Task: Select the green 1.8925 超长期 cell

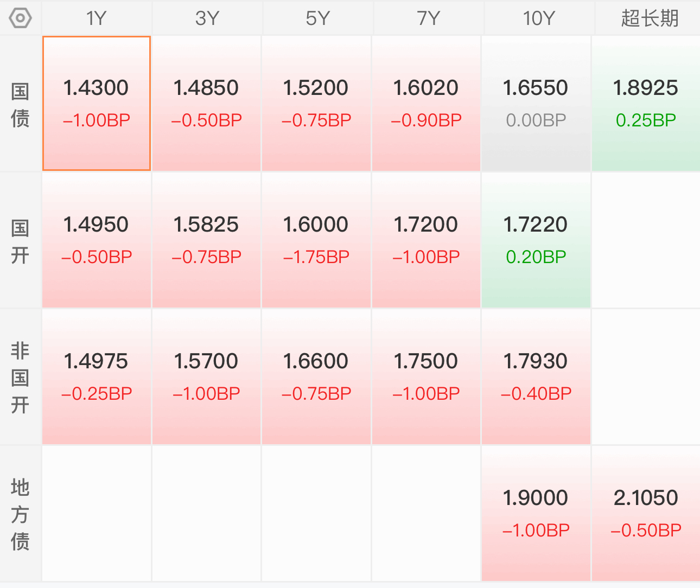Action: [646, 104]
